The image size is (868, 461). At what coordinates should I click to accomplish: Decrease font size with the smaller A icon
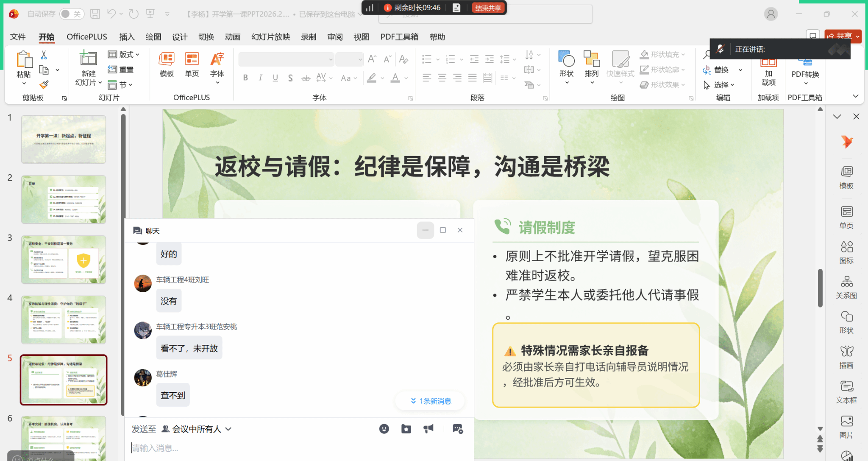[387, 59]
